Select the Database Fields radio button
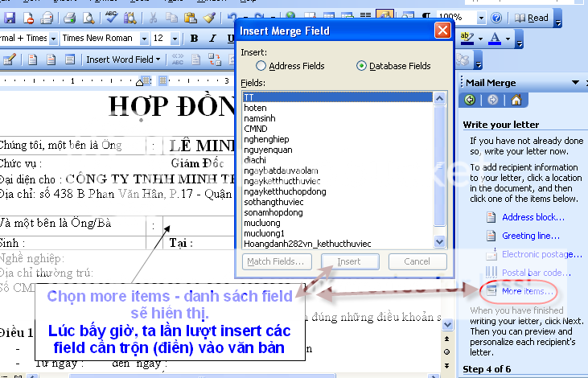This screenshot has height=378, width=588. pos(361,66)
